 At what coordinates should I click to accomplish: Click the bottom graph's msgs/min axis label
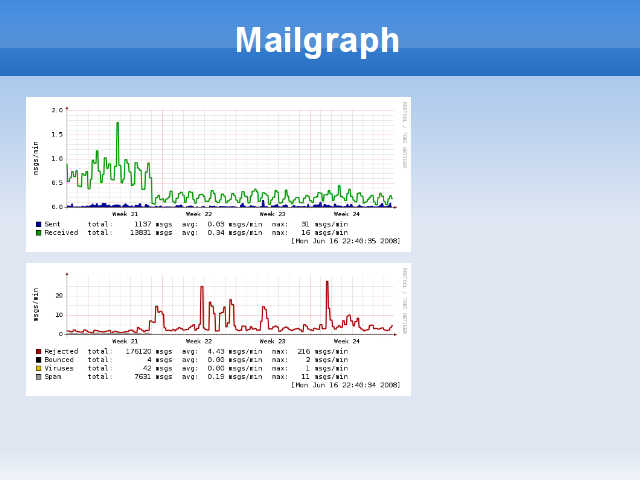click(x=36, y=304)
